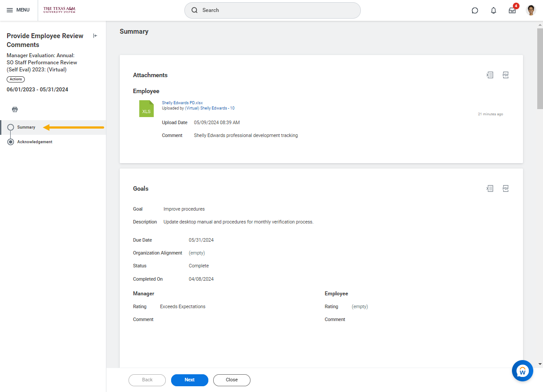Screen dimensions: 543x392
Task: Export Goals section to Excel
Action: pos(490,188)
